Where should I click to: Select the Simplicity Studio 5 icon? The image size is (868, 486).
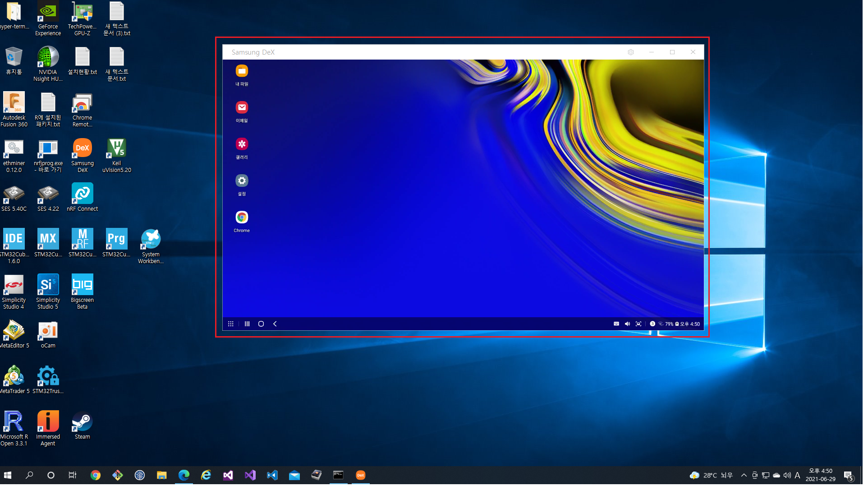click(x=48, y=293)
